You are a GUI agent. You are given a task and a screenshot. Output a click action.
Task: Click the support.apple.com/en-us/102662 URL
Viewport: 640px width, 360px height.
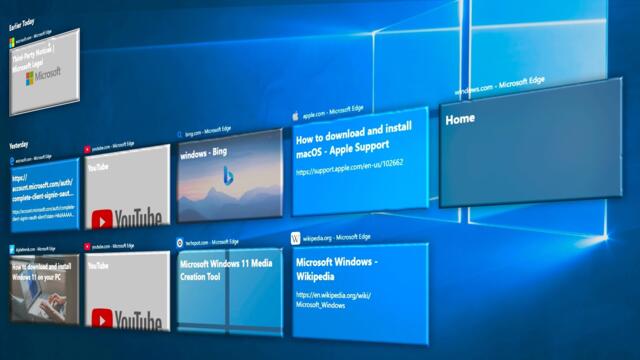pyautogui.click(x=350, y=167)
